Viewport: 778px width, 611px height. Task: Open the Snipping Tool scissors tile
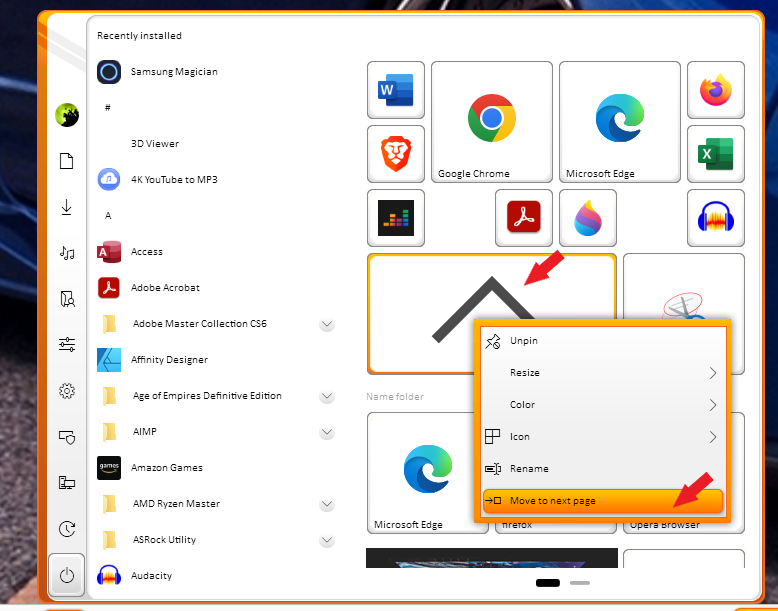[x=684, y=286]
